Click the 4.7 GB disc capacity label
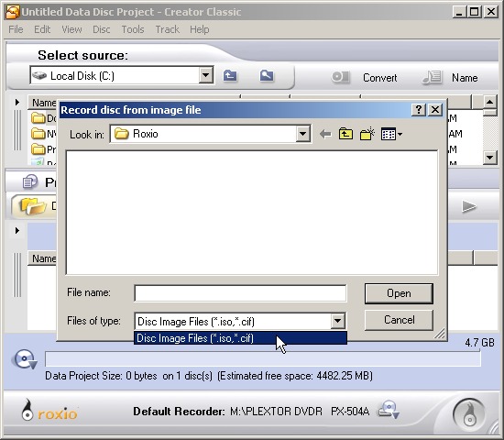The width and height of the screenshot is (504, 440). click(x=479, y=343)
